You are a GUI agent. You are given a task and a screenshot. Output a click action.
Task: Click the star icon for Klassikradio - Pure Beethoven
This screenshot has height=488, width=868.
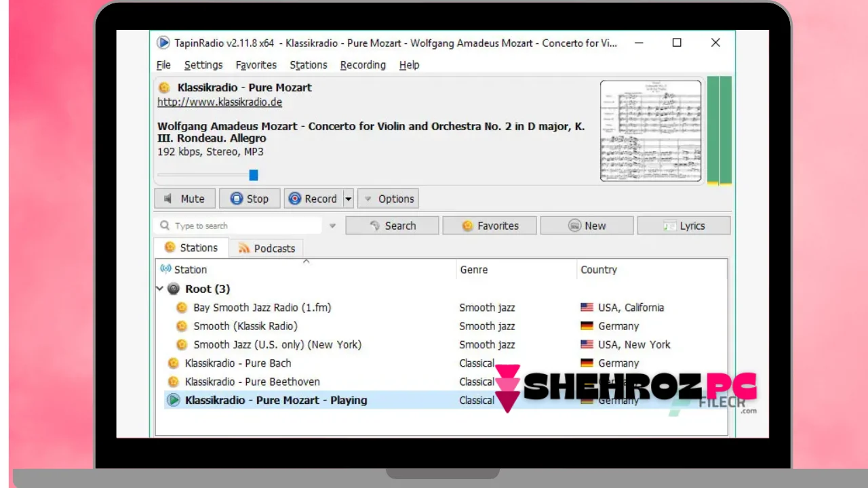pyautogui.click(x=174, y=382)
